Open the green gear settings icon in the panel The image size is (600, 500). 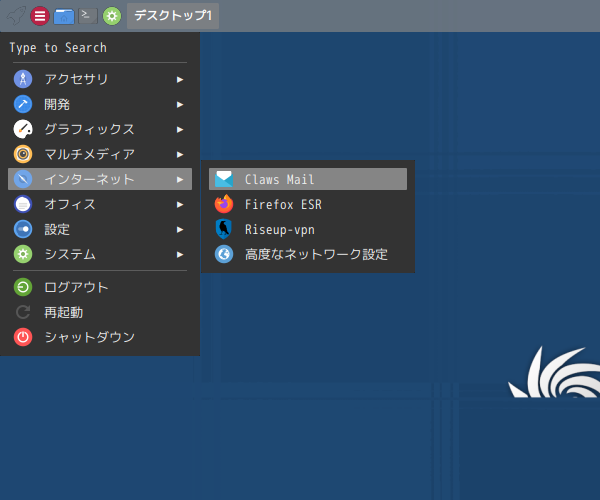click(x=112, y=16)
